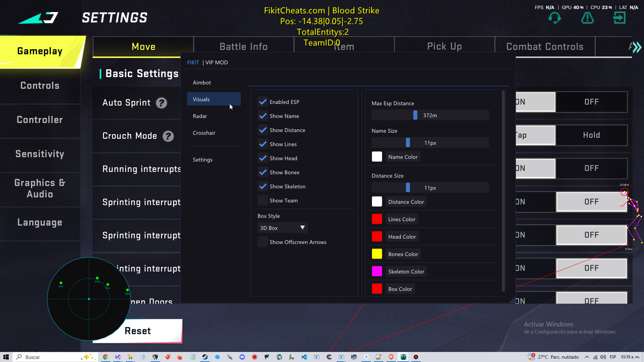Open network settings in system tray
644x362 pixels.
[595, 357]
